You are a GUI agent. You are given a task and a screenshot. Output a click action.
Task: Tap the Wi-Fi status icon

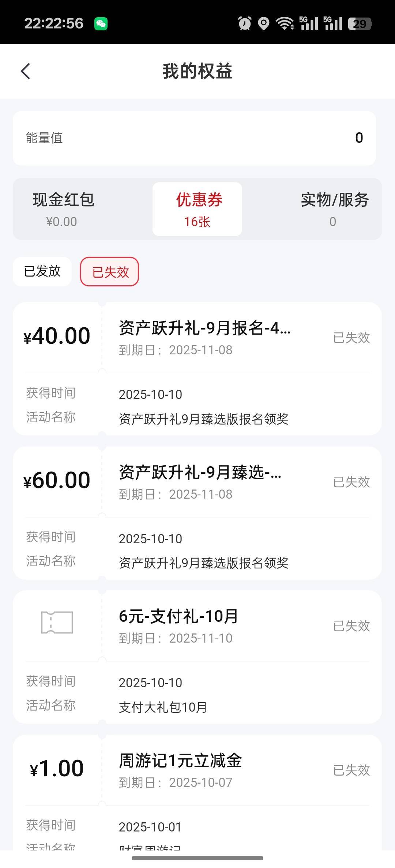pos(285,24)
